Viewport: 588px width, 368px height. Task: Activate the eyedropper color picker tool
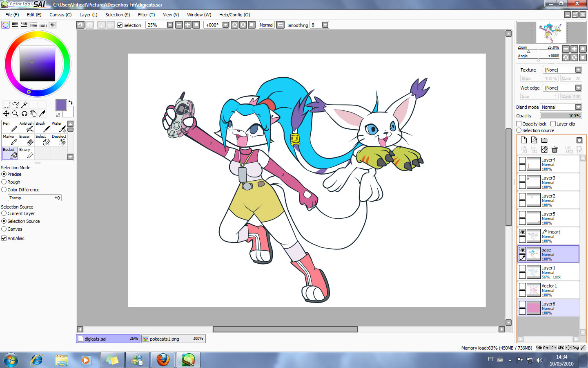point(42,114)
